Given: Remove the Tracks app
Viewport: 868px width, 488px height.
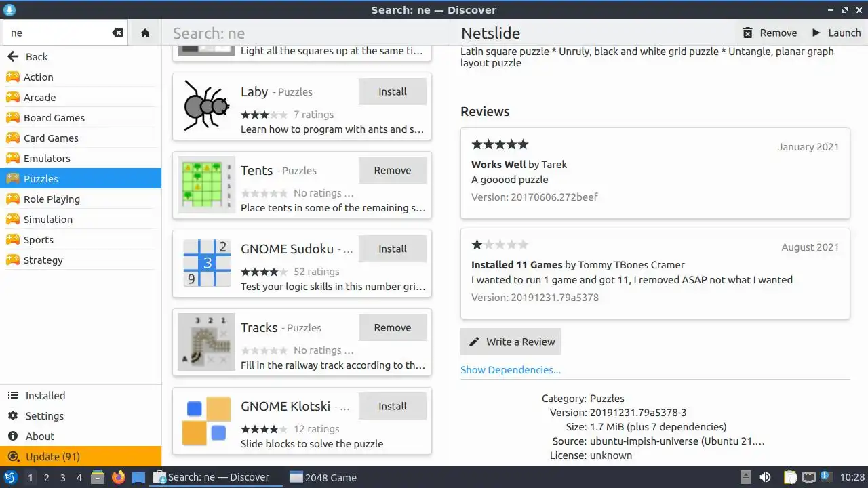Looking at the screenshot, I should (x=393, y=327).
